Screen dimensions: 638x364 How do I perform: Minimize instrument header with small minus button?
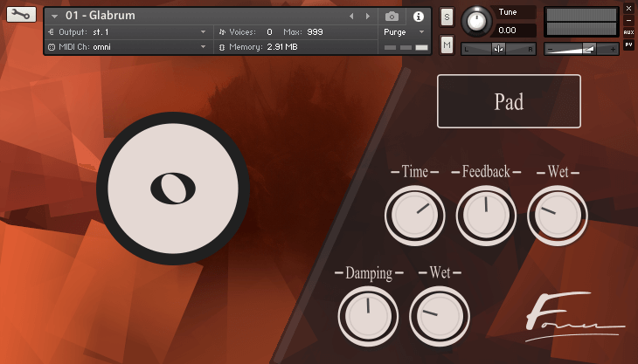[x=628, y=20]
